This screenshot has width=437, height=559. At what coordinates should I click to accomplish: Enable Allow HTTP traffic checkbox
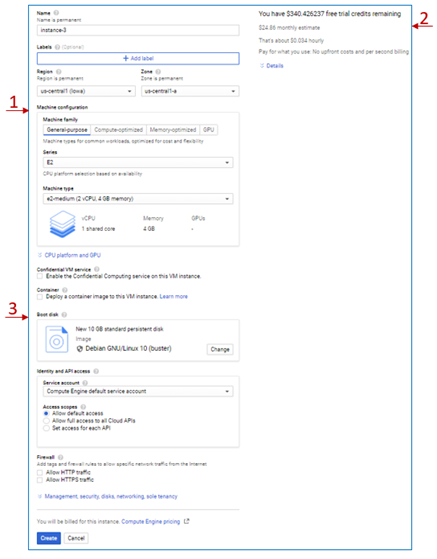point(40,472)
